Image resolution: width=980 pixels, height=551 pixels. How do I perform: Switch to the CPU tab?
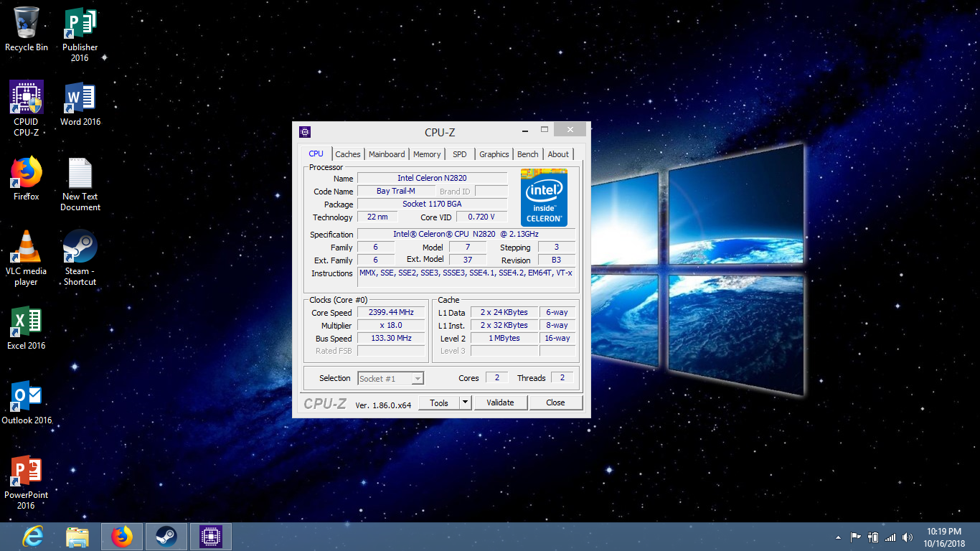click(316, 154)
